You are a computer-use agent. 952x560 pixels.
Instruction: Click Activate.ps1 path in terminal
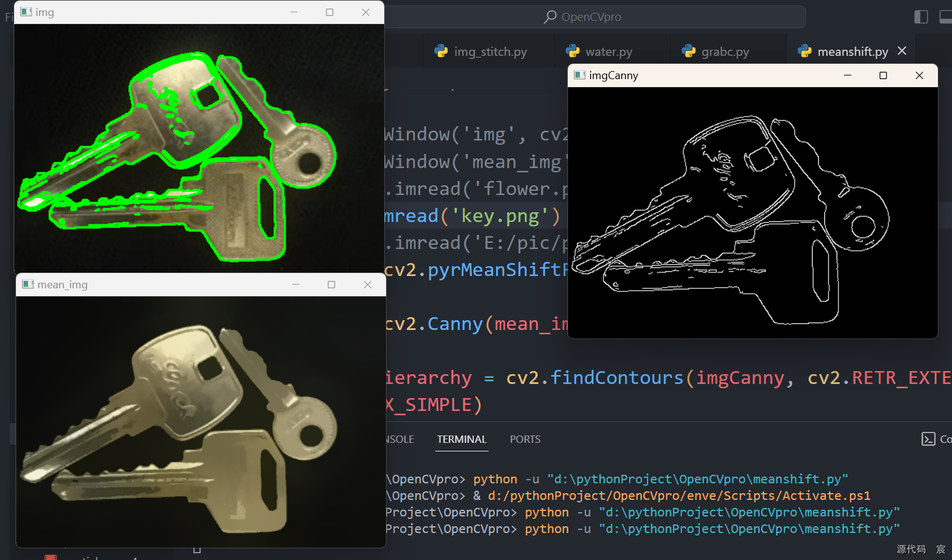tap(679, 496)
